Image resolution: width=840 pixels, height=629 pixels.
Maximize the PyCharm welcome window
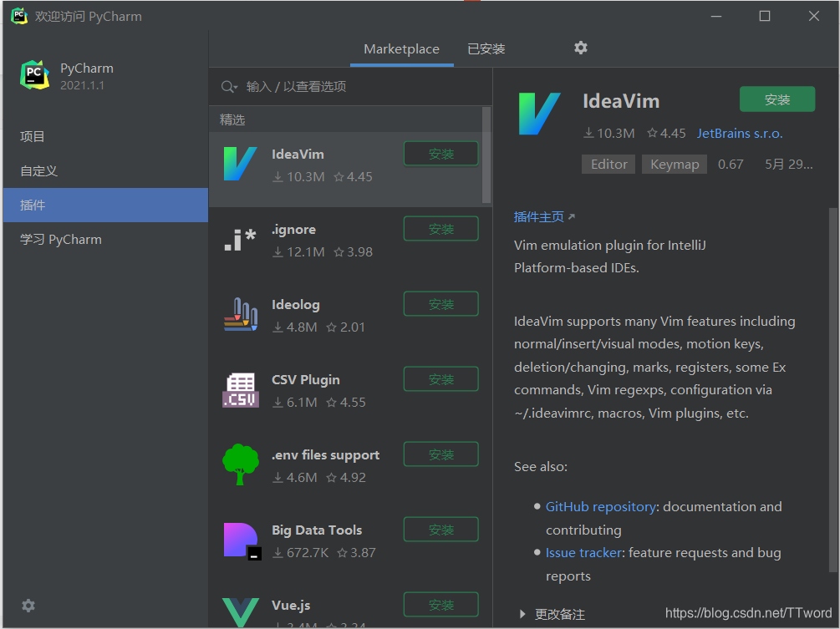(765, 16)
